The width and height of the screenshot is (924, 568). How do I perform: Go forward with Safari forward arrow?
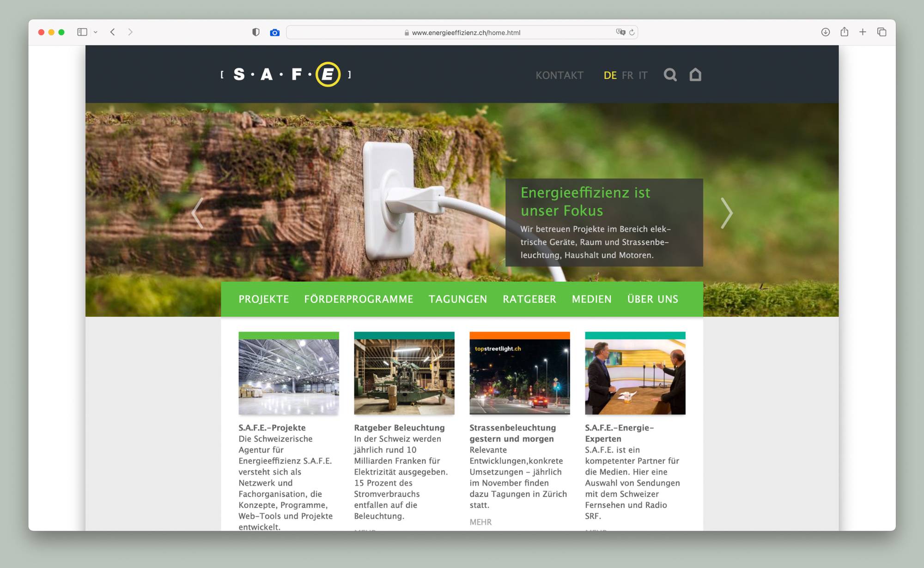tap(130, 32)
